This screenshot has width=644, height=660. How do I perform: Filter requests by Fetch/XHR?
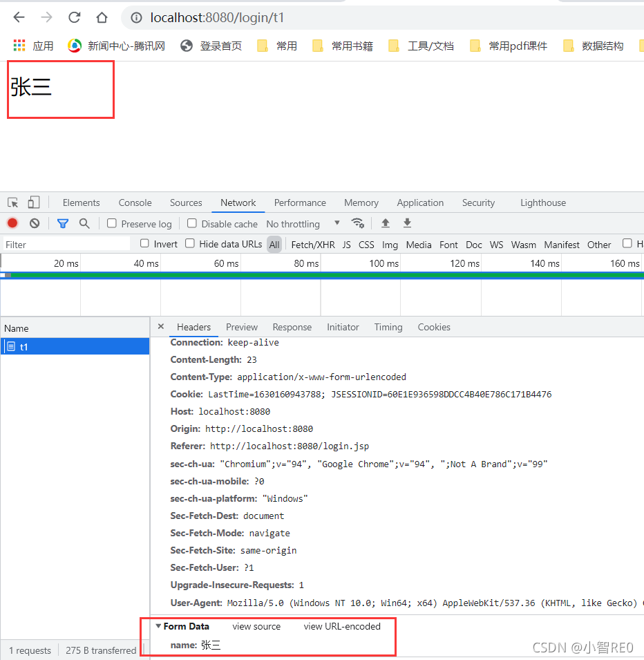pyautogui.click(x=313, y=245)
